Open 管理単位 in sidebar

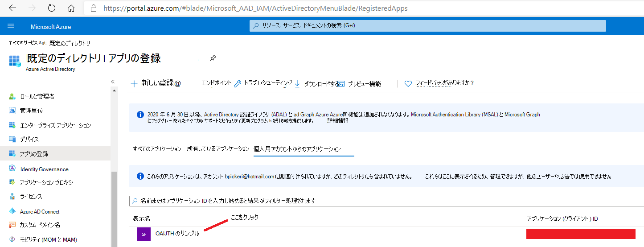pyautogui.click(x=31, y=110)
